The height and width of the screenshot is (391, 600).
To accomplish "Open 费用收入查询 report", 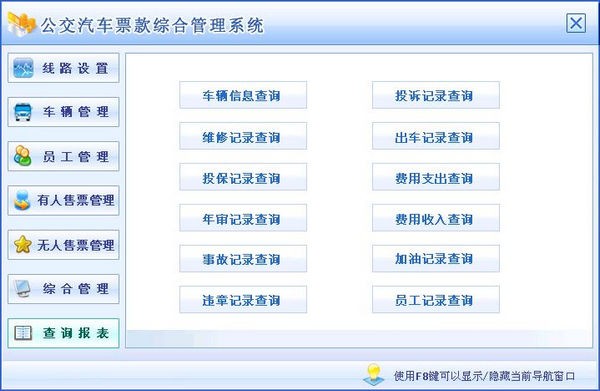I will [436, 218].
